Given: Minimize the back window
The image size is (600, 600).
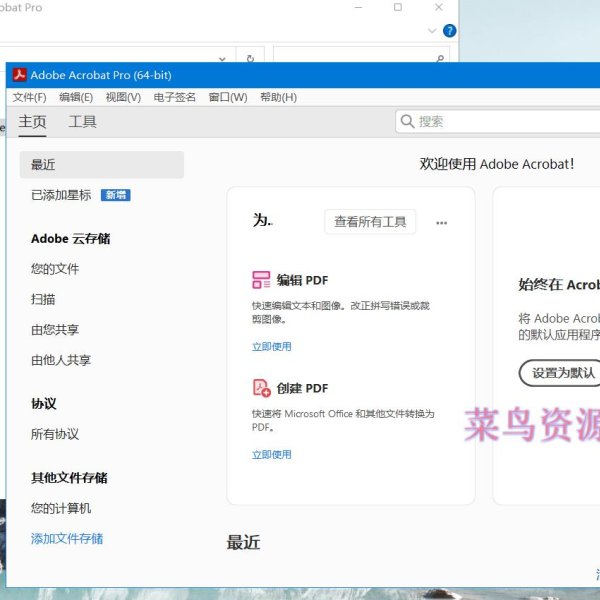Looking at the screenshot, I should point(358,7).
